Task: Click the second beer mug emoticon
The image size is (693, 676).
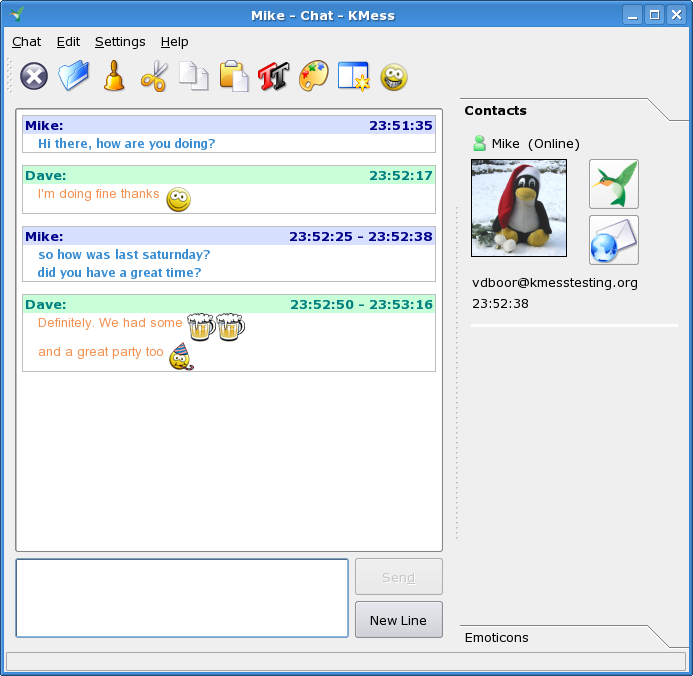Action: (230, 327)
